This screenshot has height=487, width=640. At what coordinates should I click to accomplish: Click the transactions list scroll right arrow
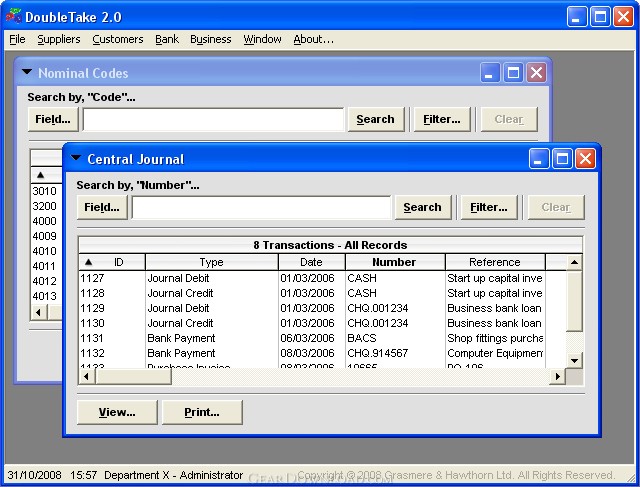pyautogui.click(x=558, y=376)
